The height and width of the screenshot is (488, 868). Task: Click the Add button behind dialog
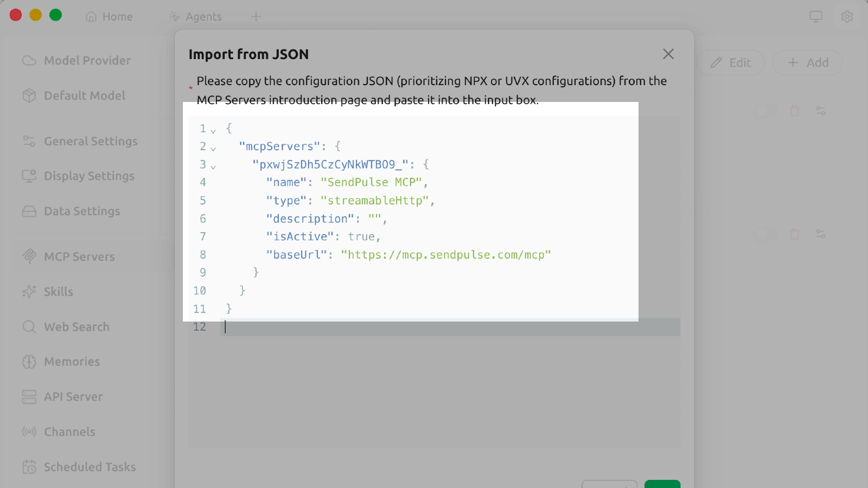click(x=808, y=62)
